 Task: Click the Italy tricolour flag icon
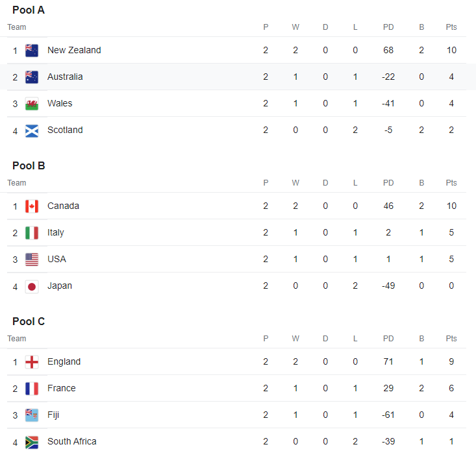[x=32, y=233]
